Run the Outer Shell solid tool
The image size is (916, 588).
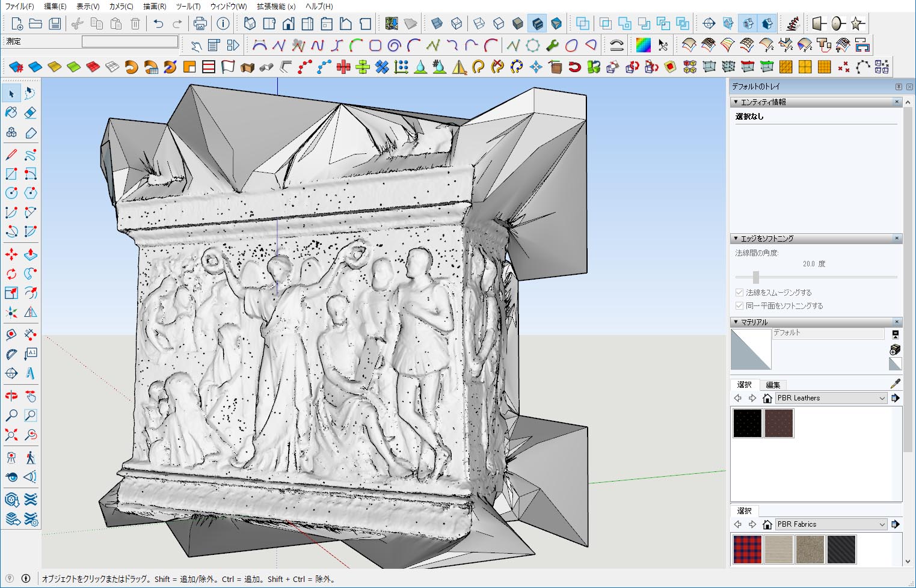(582, 23)
